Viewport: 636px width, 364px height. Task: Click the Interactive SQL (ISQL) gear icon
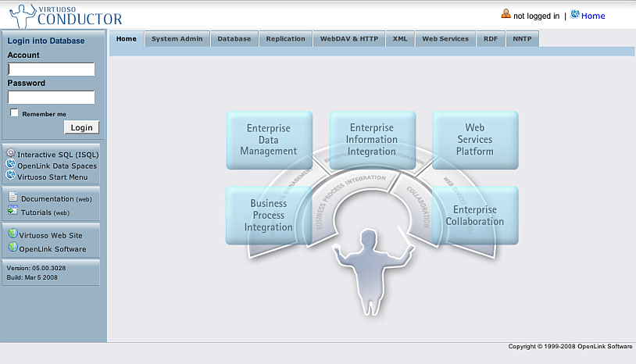(x=11, y=154)
